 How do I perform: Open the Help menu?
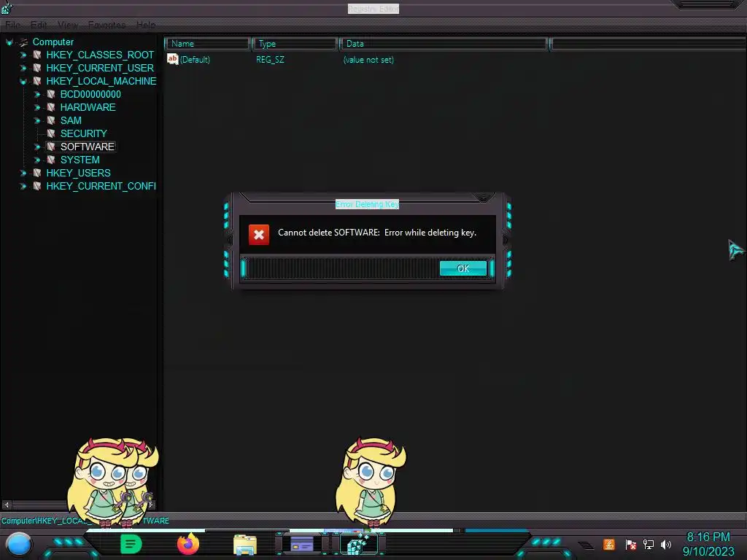point(146,25)
